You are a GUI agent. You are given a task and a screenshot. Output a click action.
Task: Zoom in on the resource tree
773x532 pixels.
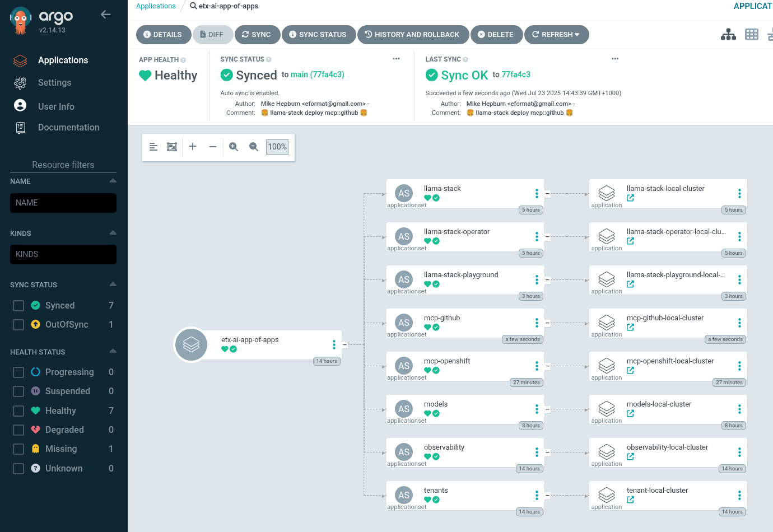234,147
